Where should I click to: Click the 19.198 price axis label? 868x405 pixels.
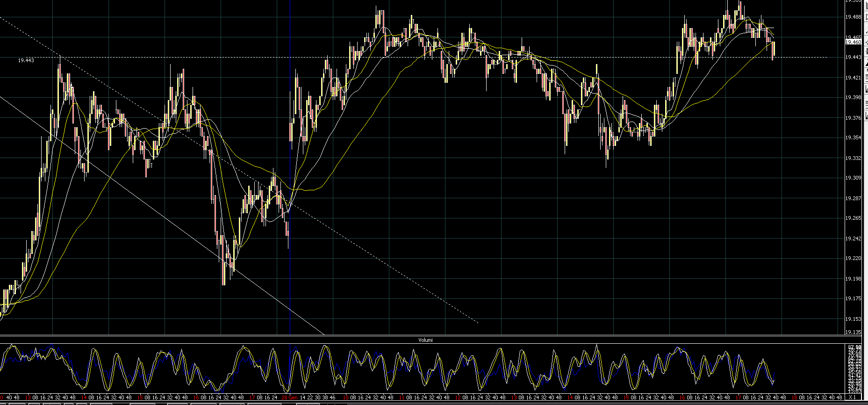[853, 279]
